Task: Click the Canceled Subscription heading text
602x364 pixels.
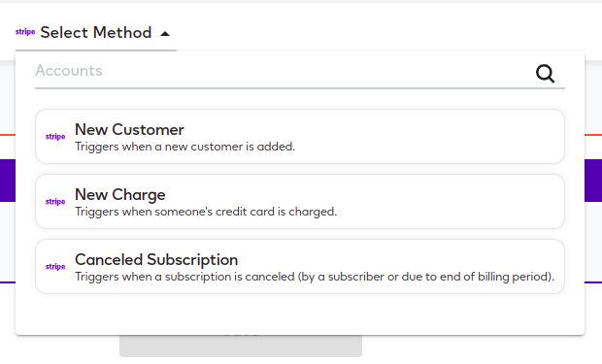Action: tap(156, 259)
